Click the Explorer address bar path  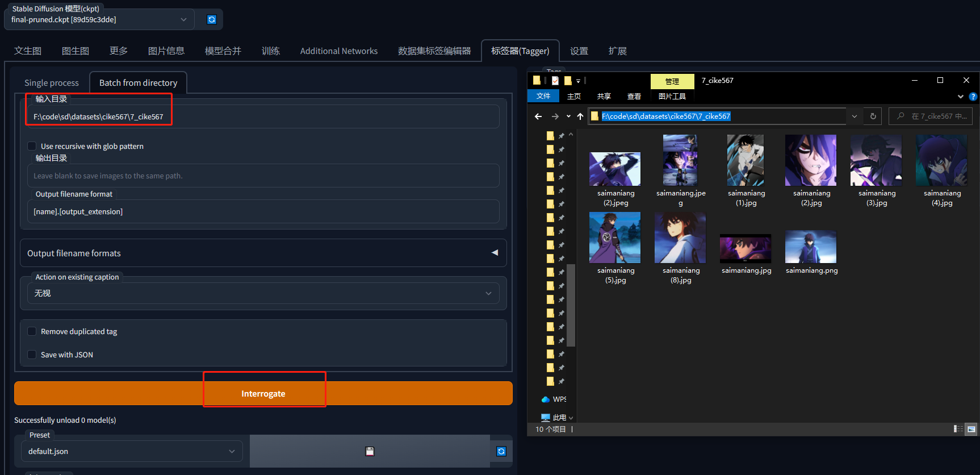[x=666, y=116]
